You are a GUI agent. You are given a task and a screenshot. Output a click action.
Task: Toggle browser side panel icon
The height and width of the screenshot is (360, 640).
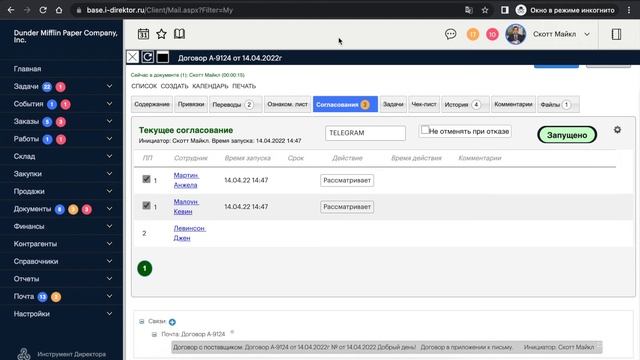pos(504,10)
